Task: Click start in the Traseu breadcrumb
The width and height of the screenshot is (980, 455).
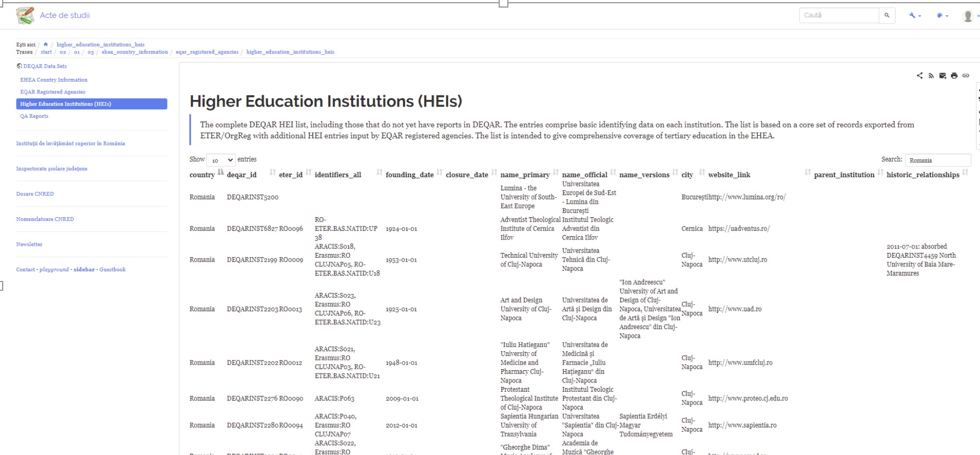Action: click(46, 52)
